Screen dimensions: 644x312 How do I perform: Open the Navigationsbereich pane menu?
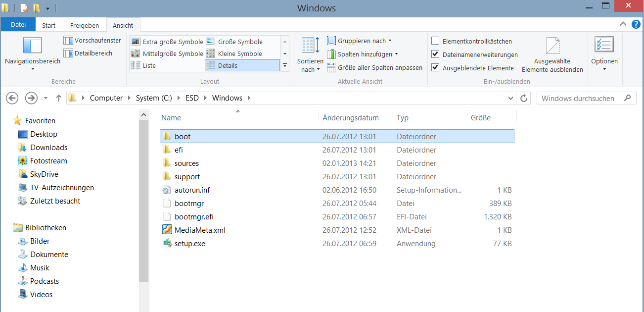[33, 53]
